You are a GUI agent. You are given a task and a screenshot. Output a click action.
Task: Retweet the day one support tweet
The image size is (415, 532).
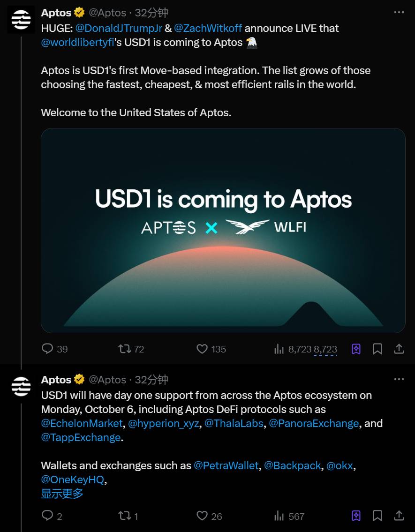(x=124, y=516)
